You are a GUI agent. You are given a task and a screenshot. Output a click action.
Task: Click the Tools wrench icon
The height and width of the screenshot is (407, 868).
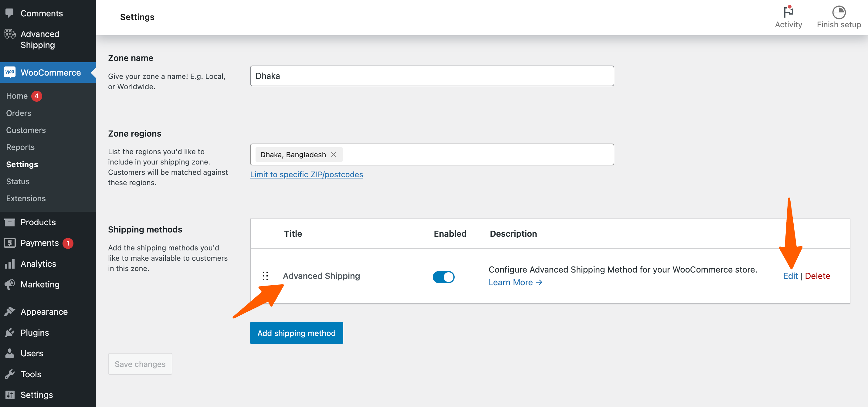point(9,374)
